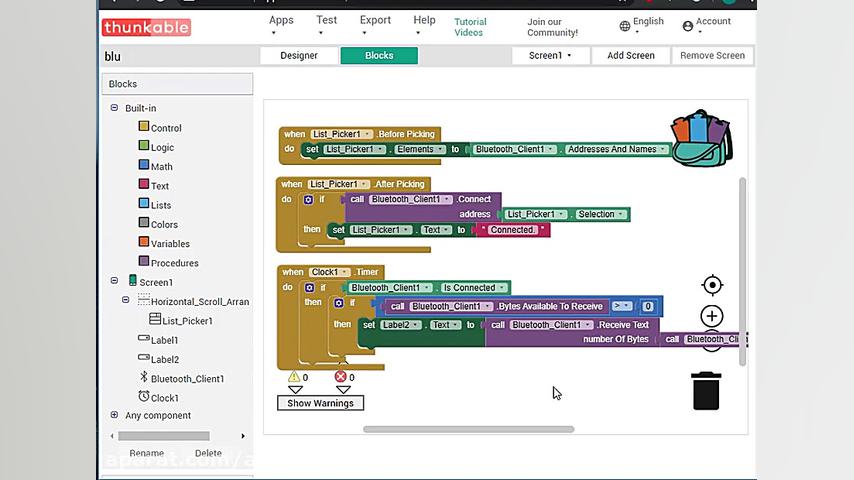Select Screen1 in the component tree

(x=151, y=282)
